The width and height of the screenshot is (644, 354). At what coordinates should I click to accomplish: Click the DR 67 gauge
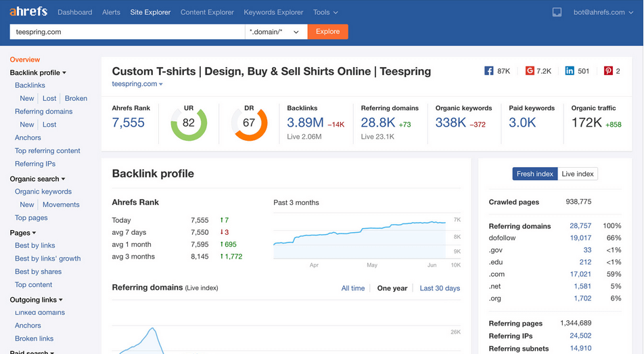[x=249, y=123]
